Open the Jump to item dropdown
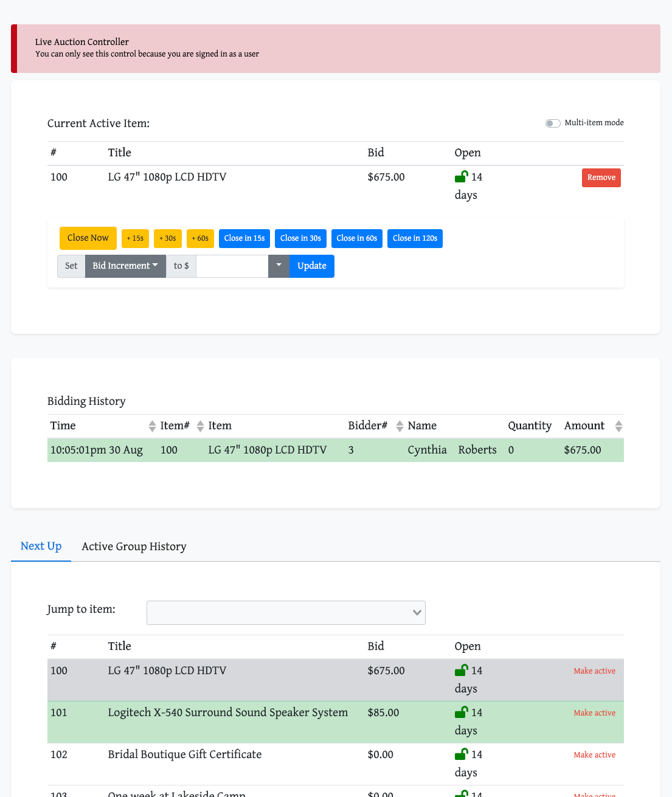The height and width of the screenshot is (797, 672). 286,613
